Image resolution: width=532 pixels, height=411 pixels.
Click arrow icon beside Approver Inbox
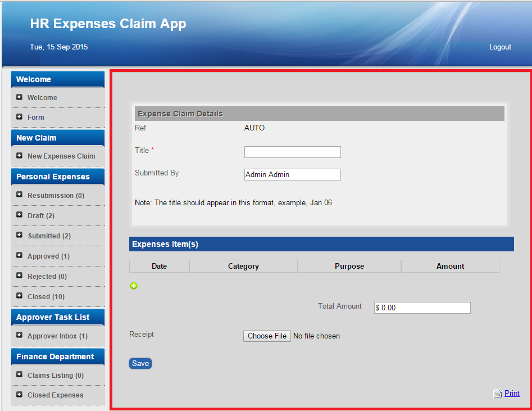[20, 336]
